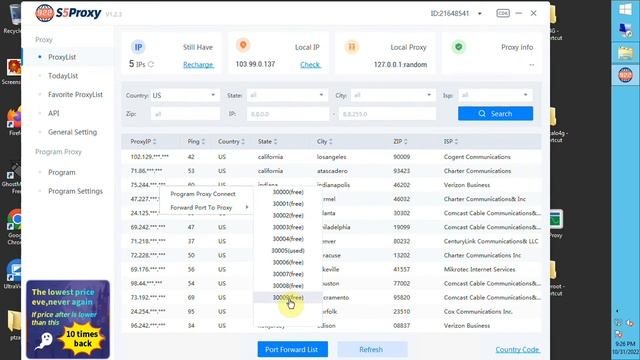Click the Check link under Local IP
The width and height of the screenshot is (640, 360).
[x=310, y=64]
